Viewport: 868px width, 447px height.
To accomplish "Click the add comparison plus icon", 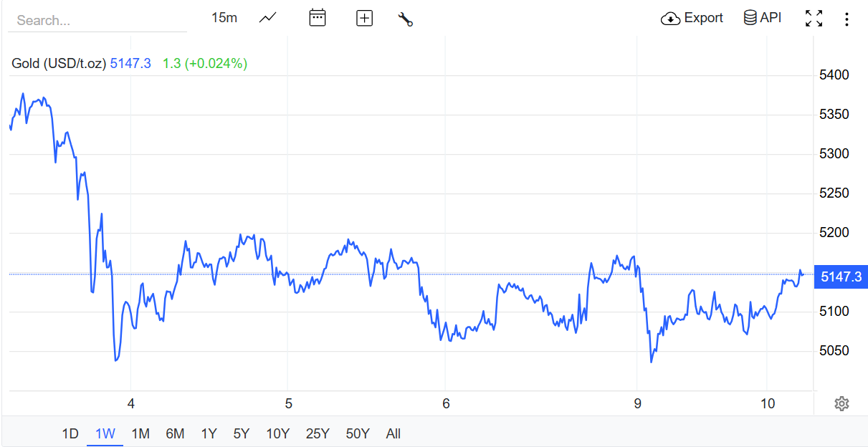I will [365, 19].
